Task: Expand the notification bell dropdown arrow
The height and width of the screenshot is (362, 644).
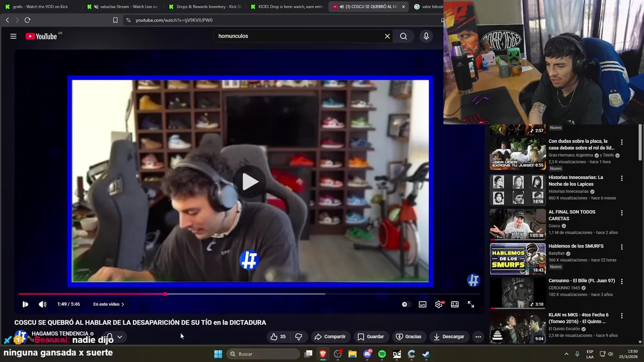Action: [x=120, y=337]
